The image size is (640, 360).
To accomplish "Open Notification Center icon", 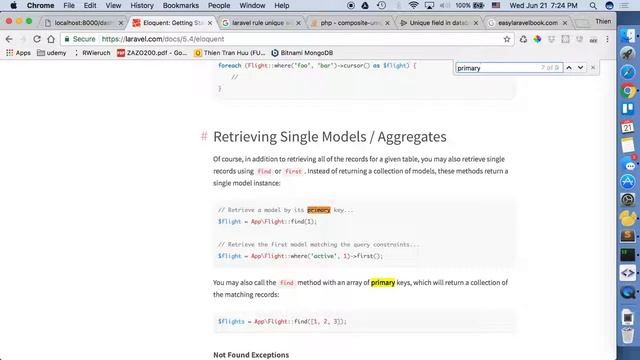I will [x=624, y=5].
